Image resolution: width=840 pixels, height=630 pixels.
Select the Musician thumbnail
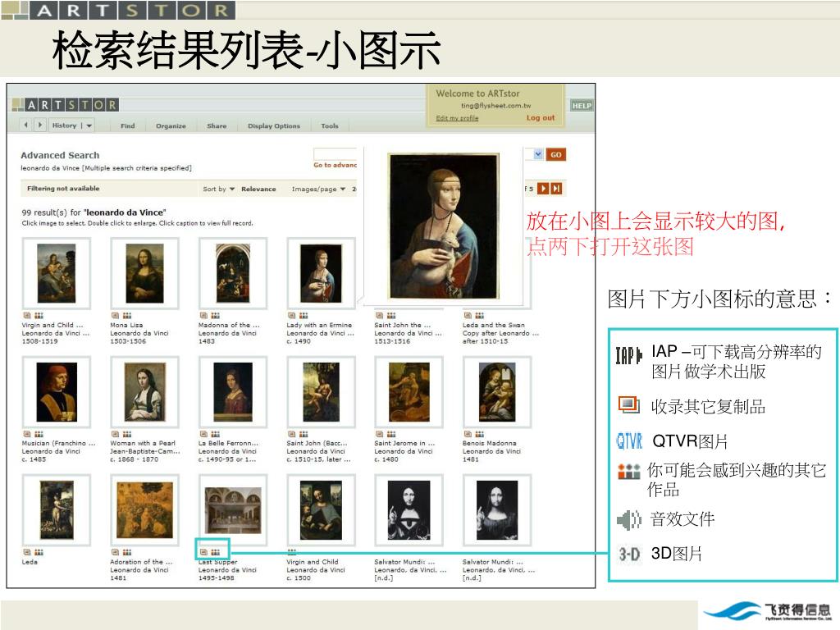point(57,392)
